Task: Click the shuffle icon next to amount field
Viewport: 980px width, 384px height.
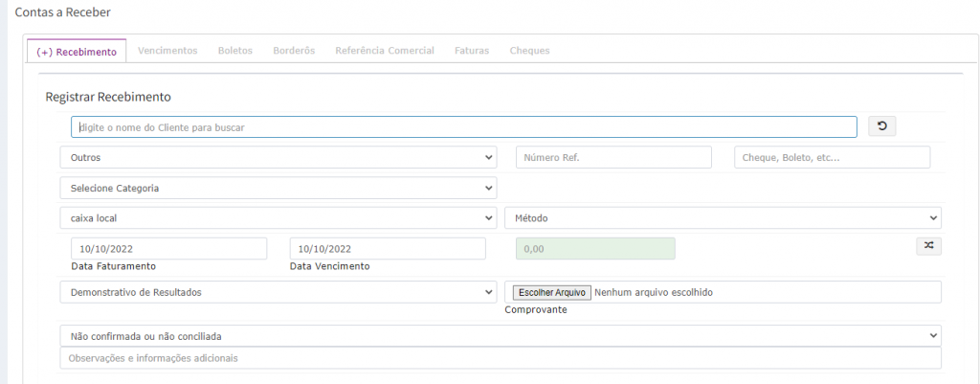Action: (x=928, y=246)
